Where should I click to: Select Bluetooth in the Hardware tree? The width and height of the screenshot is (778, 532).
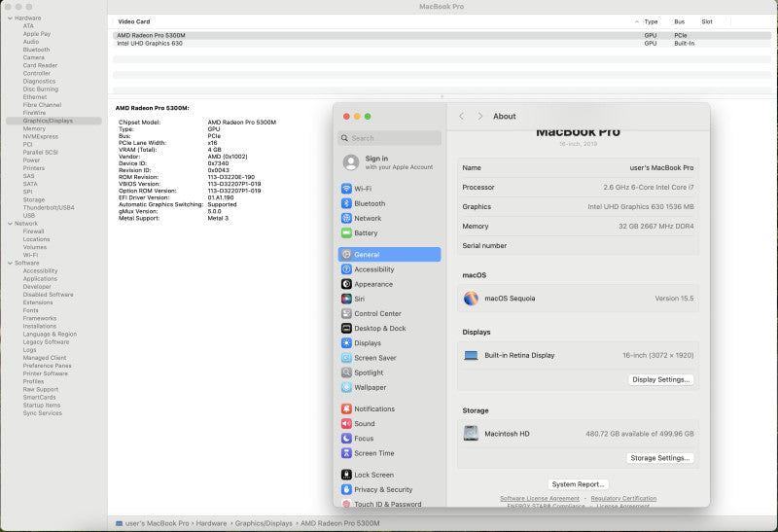pos(36,50)
